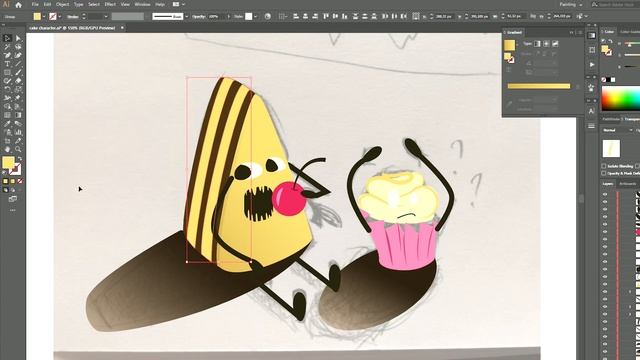This screenshot has height=360, width=640.
Task: Click black swatch in Color panel
Action: 608,80
